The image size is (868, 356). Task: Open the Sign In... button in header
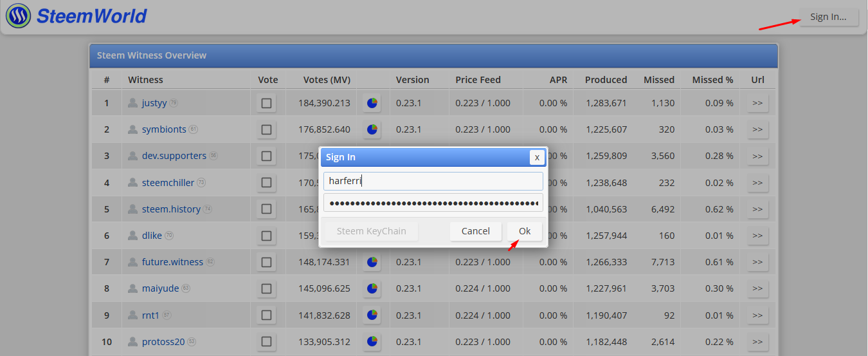tap(828, 17)
